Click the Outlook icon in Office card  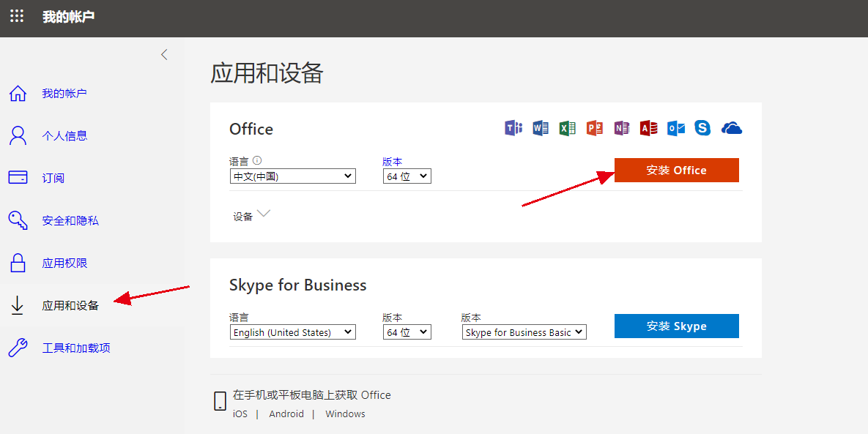pos(676,128)
